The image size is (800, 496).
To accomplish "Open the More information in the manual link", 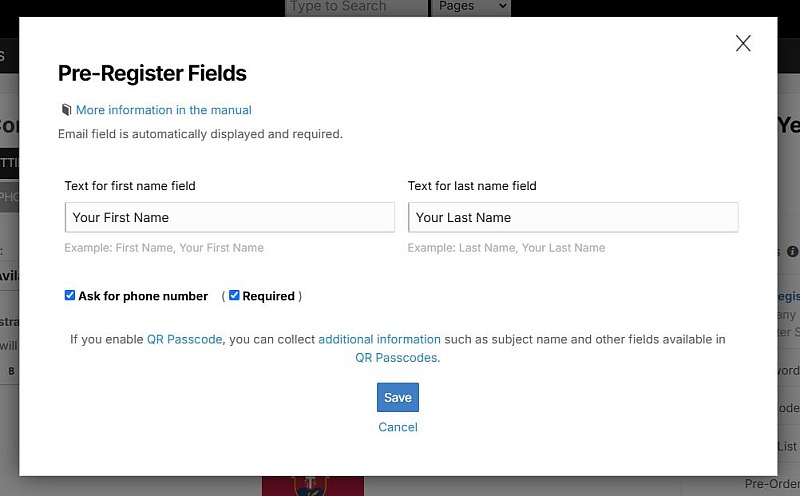I will tap(163, 110).
